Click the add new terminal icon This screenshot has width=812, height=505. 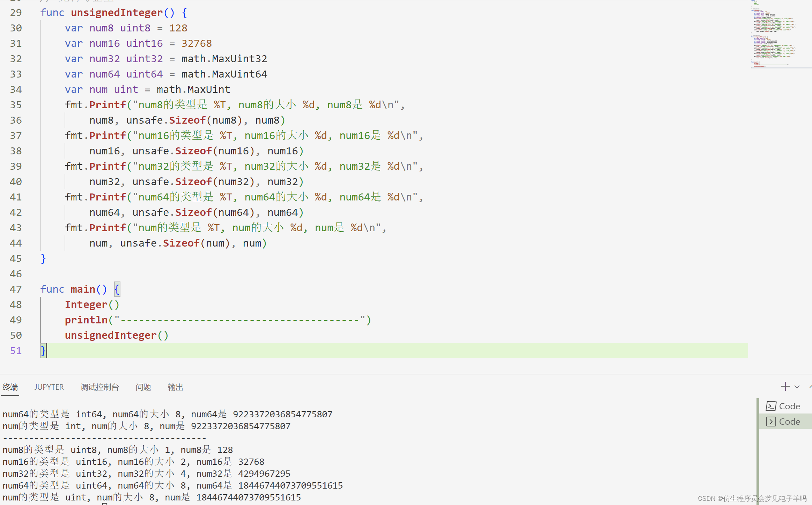click(x=785, y=386)
